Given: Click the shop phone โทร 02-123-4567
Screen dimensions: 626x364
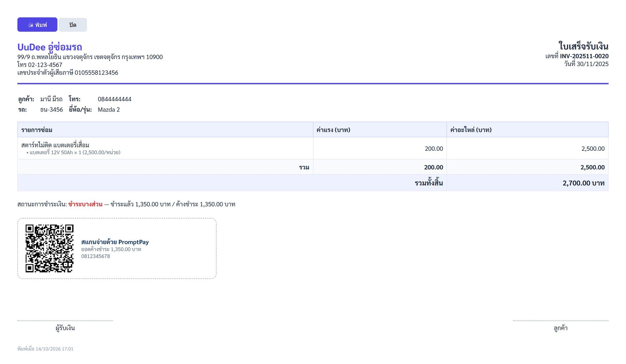Looking at the screenshot, I should click(x=40, y=65).
